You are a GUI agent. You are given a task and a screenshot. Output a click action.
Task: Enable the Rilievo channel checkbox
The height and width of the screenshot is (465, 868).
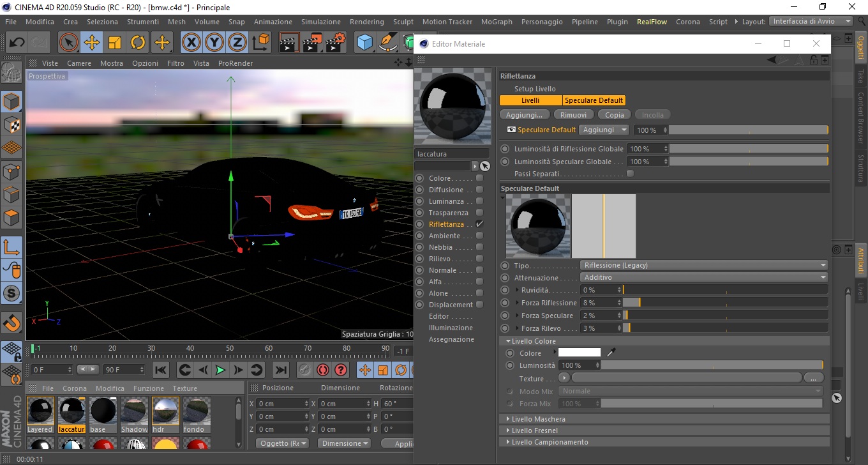tap(479, 259)
